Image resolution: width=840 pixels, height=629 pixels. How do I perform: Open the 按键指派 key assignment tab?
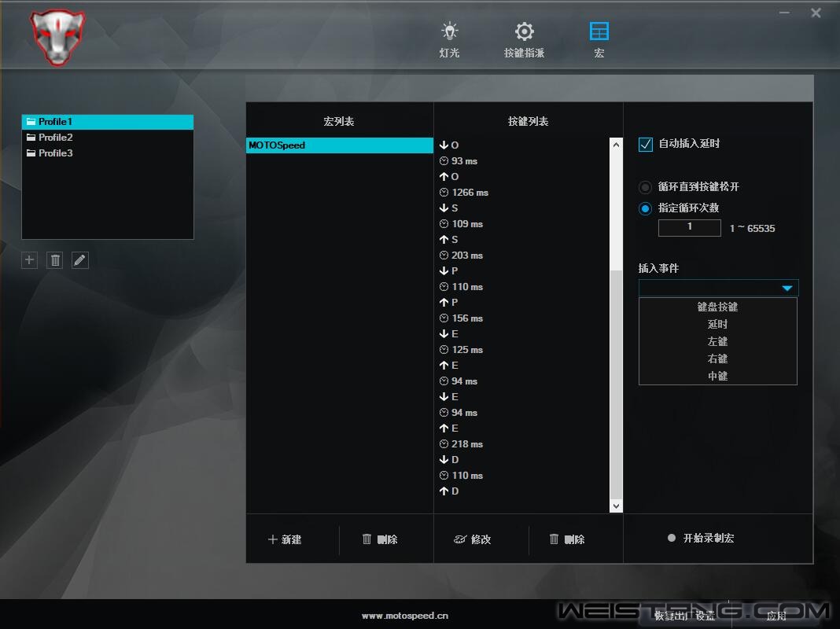pos(524,39)
